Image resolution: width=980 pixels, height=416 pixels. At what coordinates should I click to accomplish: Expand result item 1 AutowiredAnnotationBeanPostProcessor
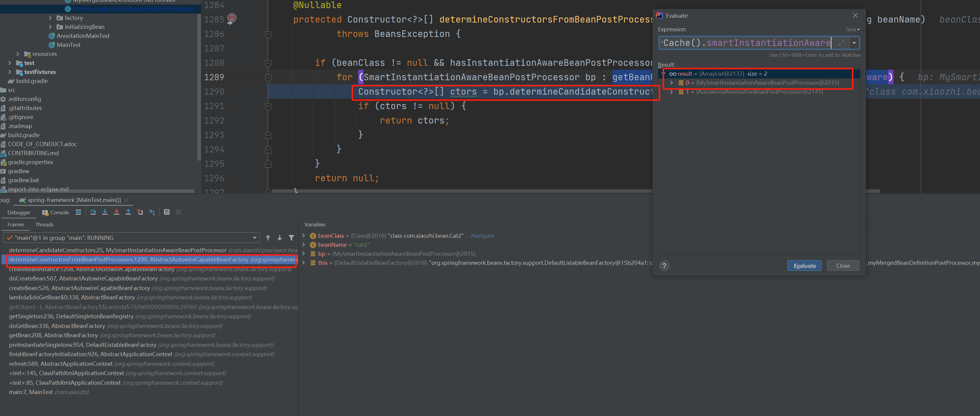(x=671, y=92)
